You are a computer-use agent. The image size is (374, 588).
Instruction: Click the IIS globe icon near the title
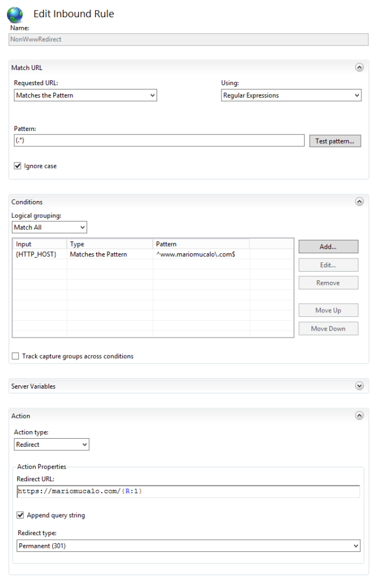15,15
